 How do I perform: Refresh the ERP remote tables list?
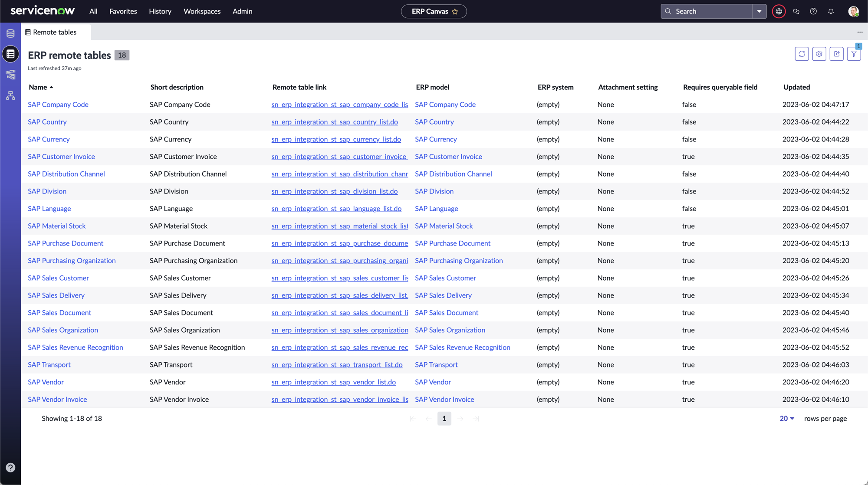802,54
